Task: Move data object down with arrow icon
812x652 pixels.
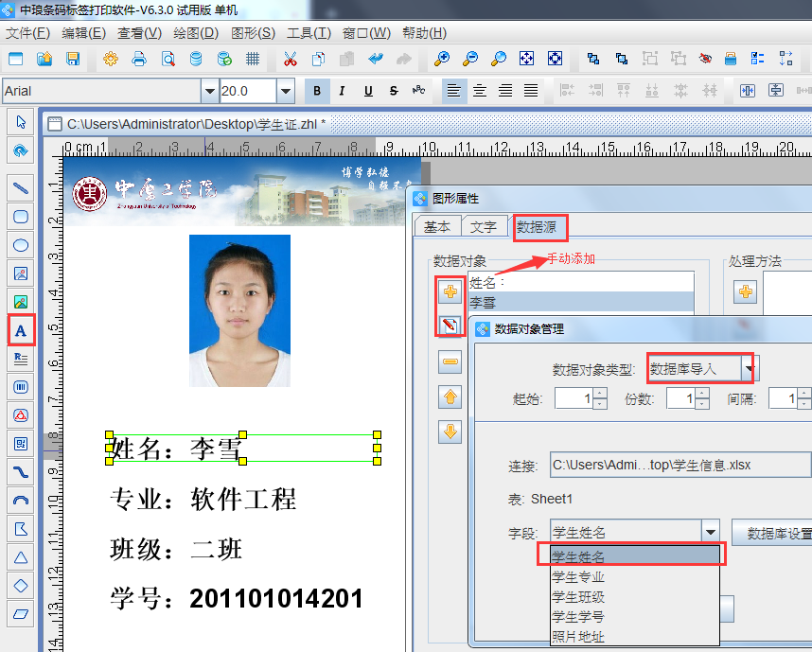Action: [451, 432]
